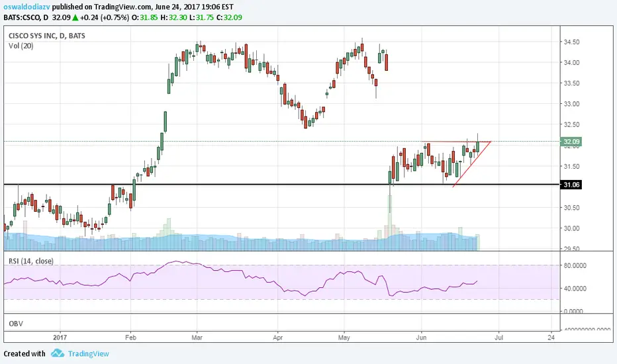Click the Vol (20) indicator label
Image resolution: width=617 pixels, height=364 pixels.
[21, 46]
